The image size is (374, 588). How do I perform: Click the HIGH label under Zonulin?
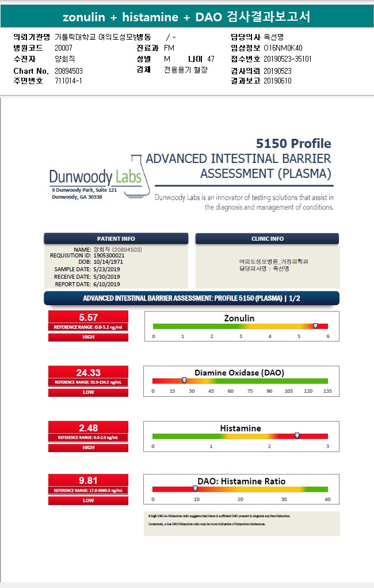(x=88, y=337)
